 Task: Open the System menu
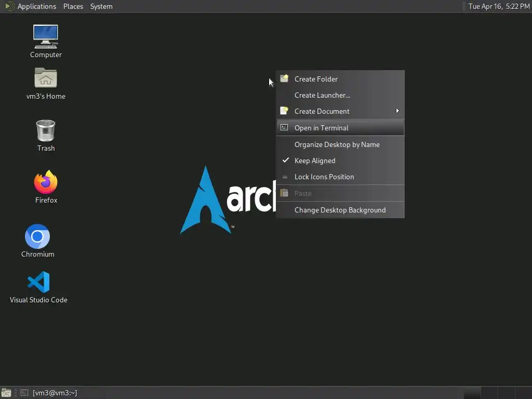[x=101, y=6]
